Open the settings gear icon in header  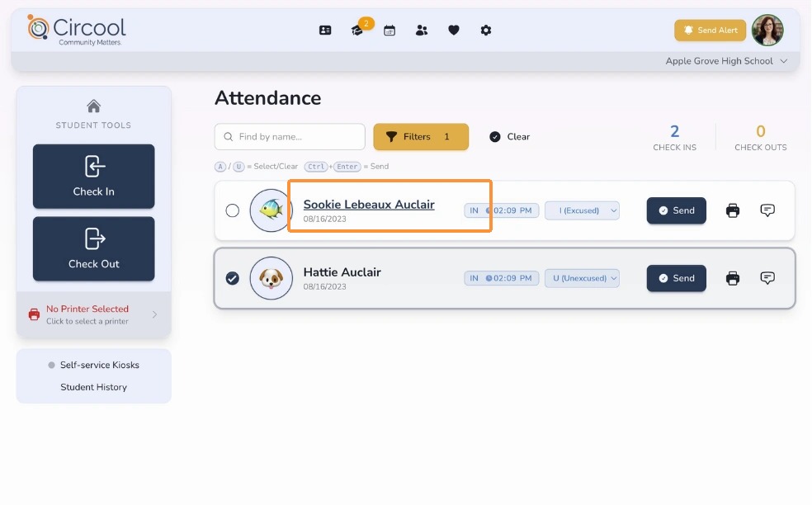[486, 31]
